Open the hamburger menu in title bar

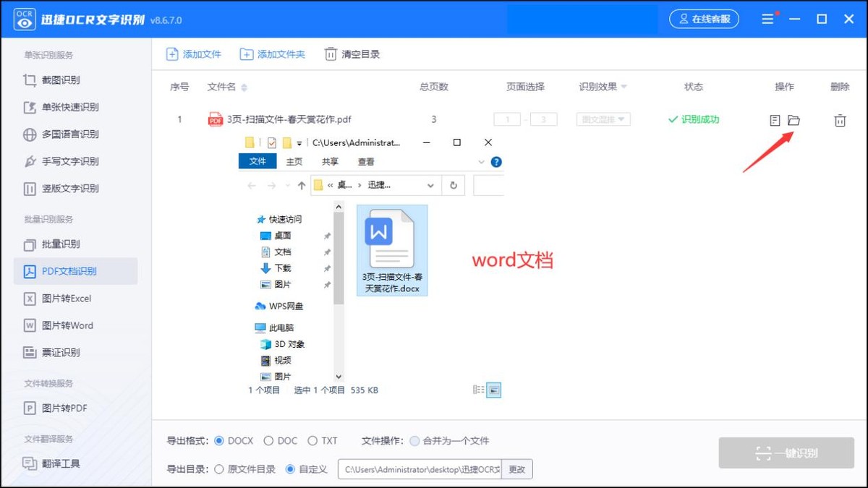(768, 19)
